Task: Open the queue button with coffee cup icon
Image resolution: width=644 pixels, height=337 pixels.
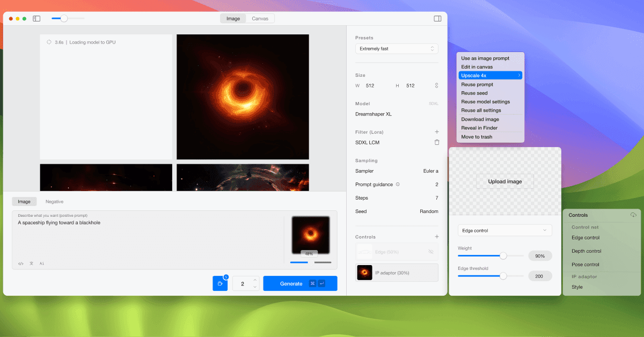Action: click(220, 283)
